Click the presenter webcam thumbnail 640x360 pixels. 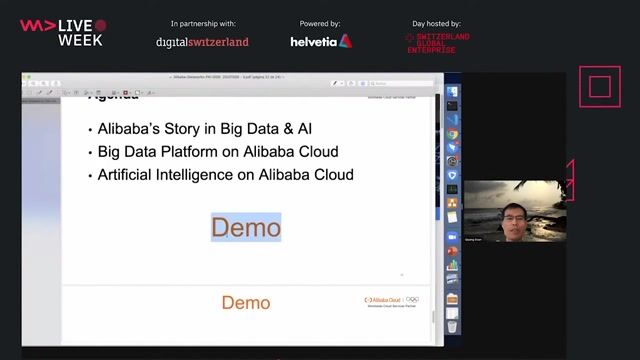tap(515, 211)
